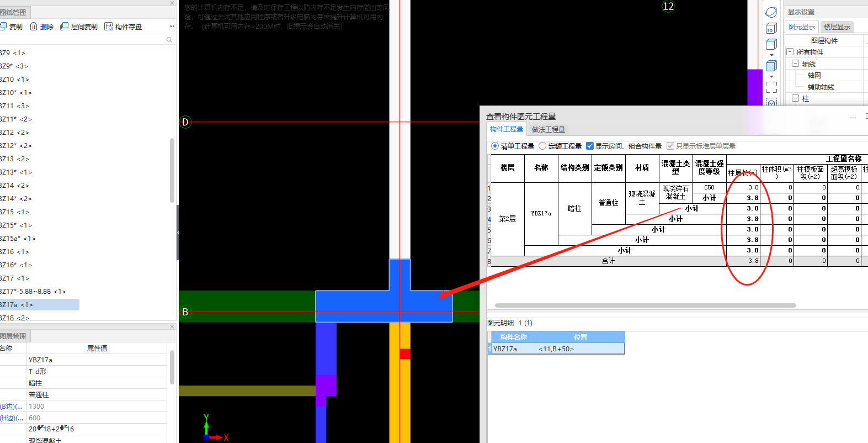Click the orbit view icon
Viewport: 868px width, 443px height.
(771, 12)
